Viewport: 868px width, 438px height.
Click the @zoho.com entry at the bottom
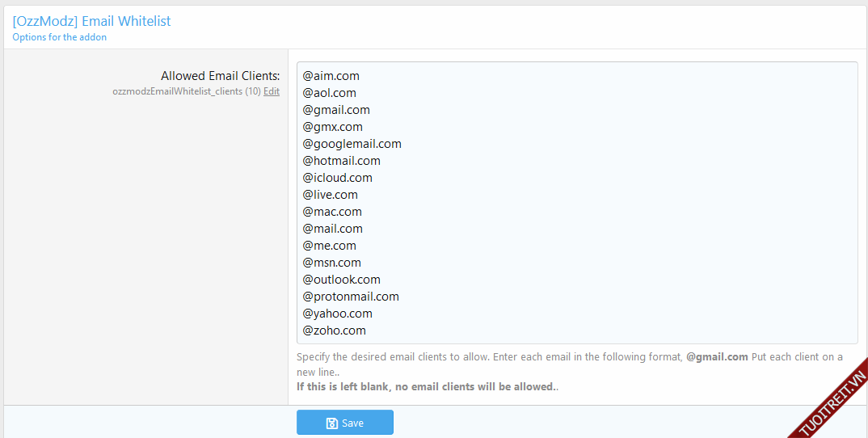[x=335, y=331]
